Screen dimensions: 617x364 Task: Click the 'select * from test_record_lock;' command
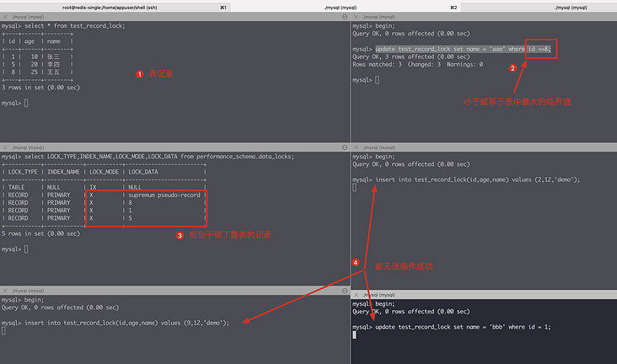point(75,25)
